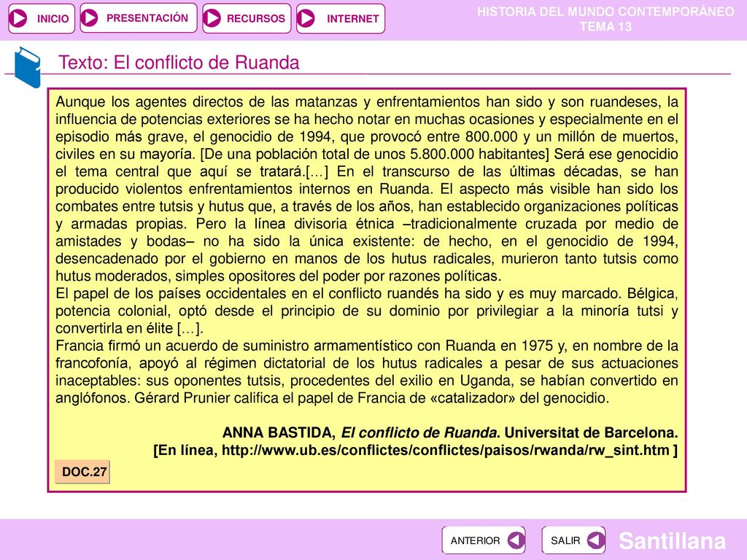Click the blue book icon beside the title
This screenshot has height=560, width=747.
tap(27, 67)
